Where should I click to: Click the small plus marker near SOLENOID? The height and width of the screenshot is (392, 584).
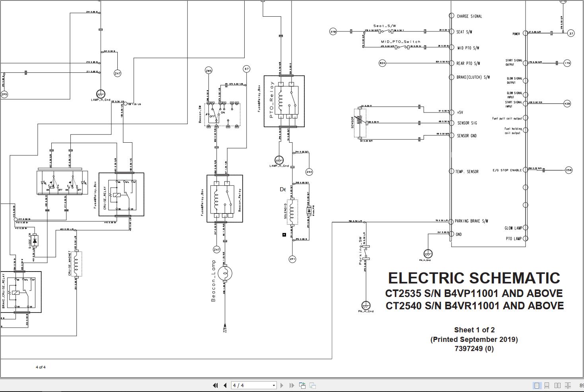[284, 235]
